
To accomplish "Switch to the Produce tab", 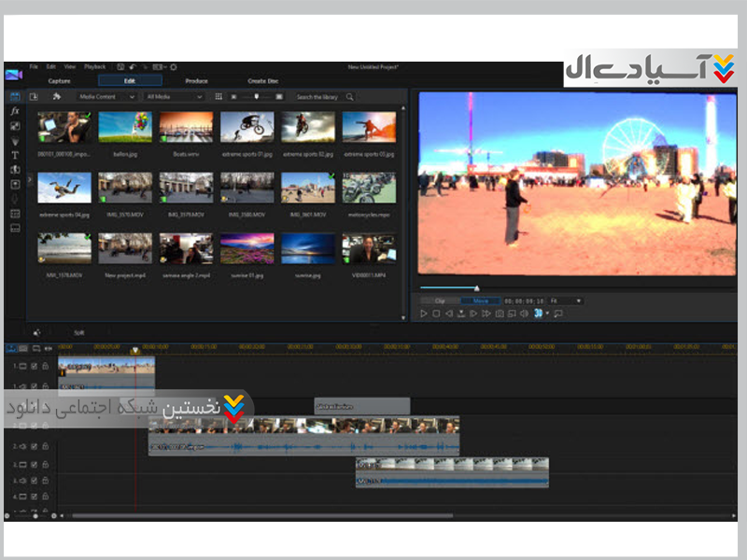I will (x=196, y=81).
